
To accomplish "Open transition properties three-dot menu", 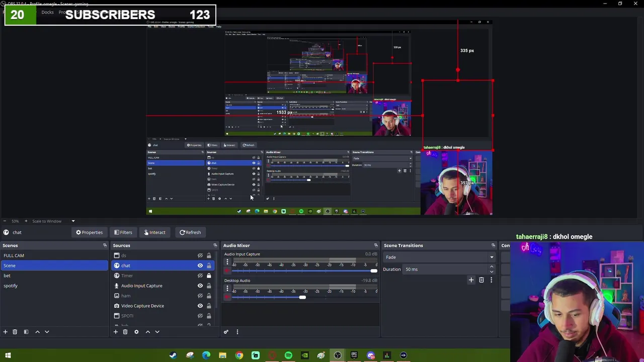I will click(491, 280).
